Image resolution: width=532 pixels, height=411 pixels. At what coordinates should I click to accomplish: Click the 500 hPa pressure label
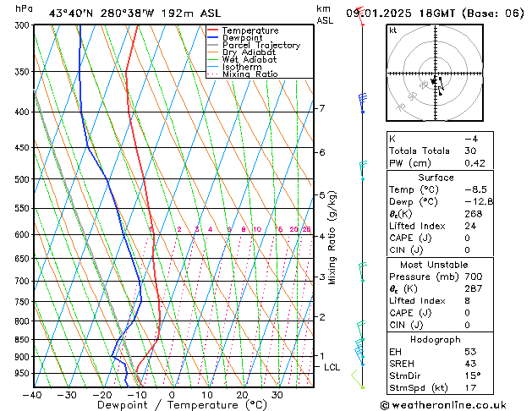24,179
